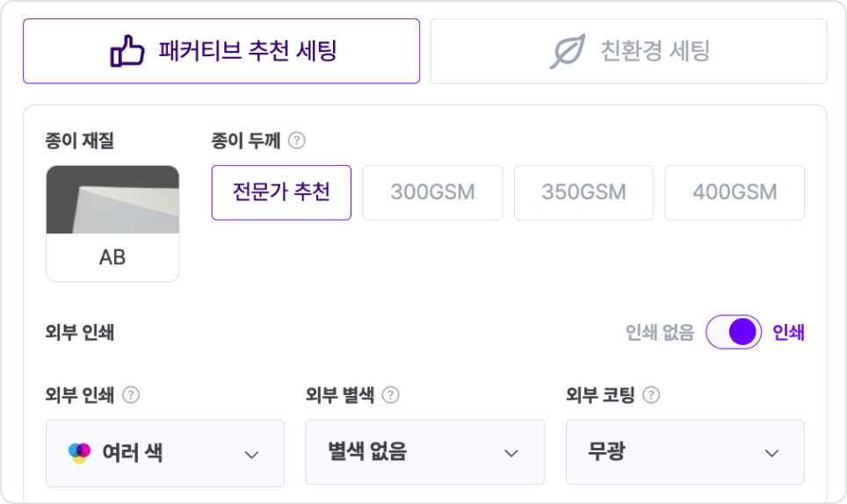Screen dimensions: 847x504
Task: Open the 무광 coating dropdown
Action: click(685, 453)
